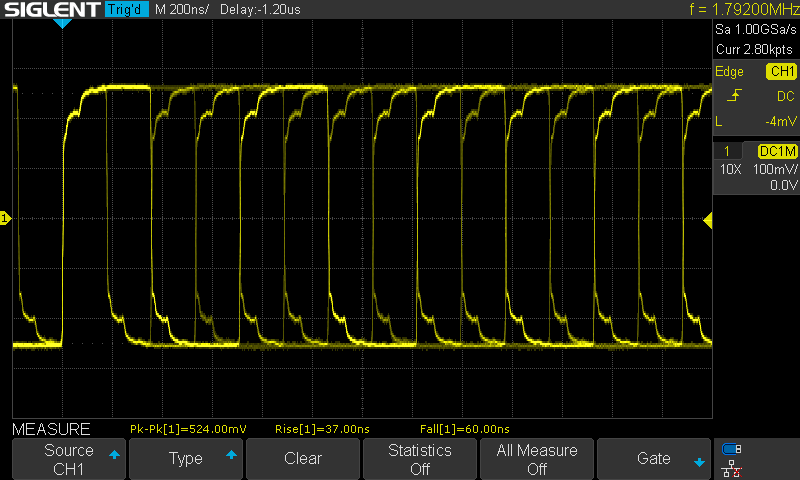Click the rising edge slope icon
This screenshot has height=480, width=800.
(734, 96)
